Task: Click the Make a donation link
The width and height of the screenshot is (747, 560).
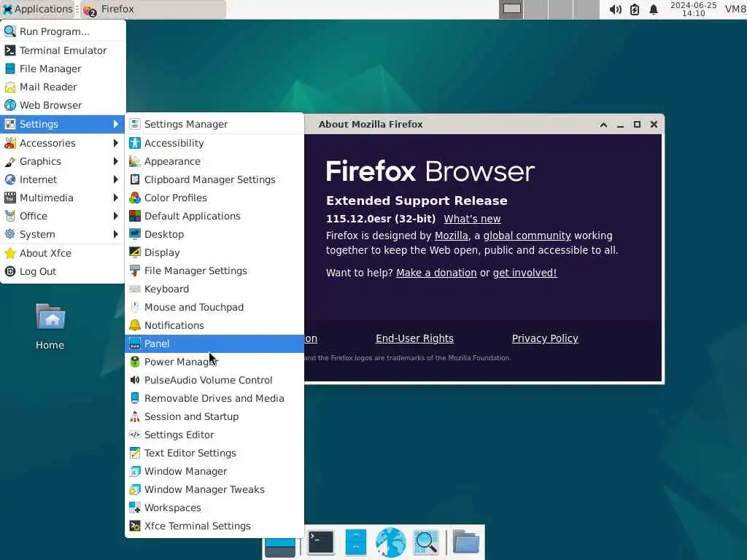Action: point(436,273)
